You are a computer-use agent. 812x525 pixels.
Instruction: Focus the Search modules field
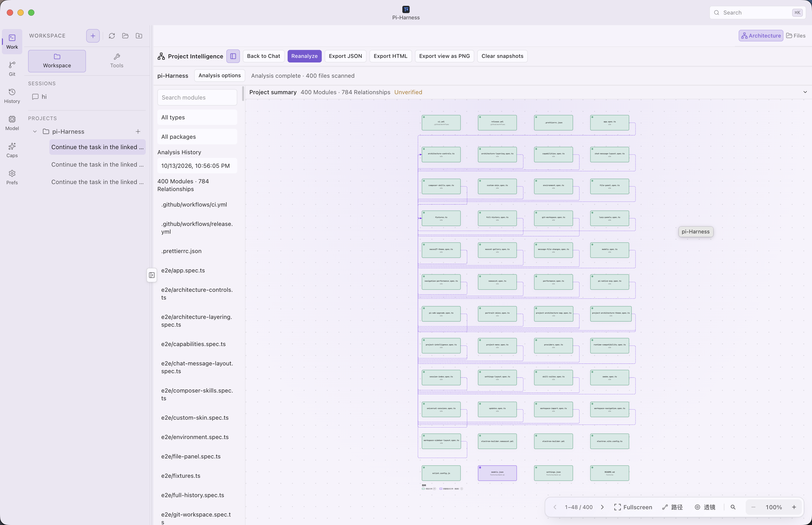pos(197,98)
